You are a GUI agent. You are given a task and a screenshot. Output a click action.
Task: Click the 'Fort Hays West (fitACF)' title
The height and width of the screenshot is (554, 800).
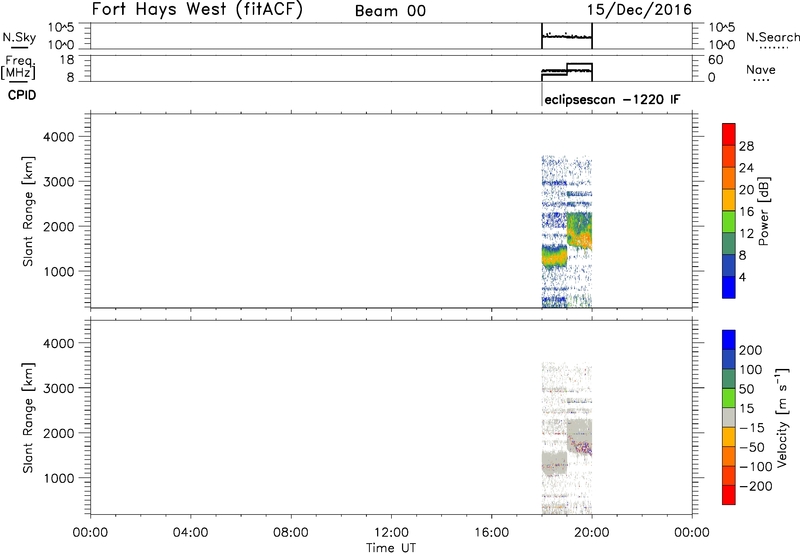click(197, 9)
